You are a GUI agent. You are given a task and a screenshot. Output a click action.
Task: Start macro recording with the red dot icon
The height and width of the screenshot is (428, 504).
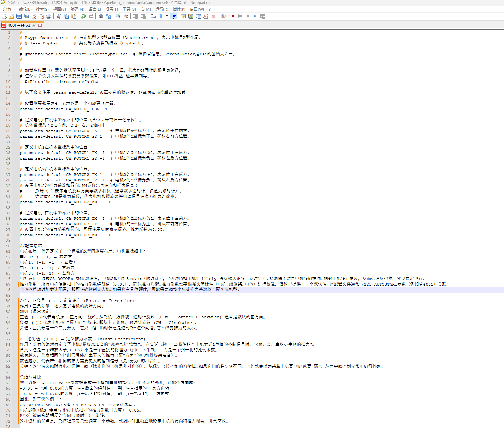tap(233, 16)
